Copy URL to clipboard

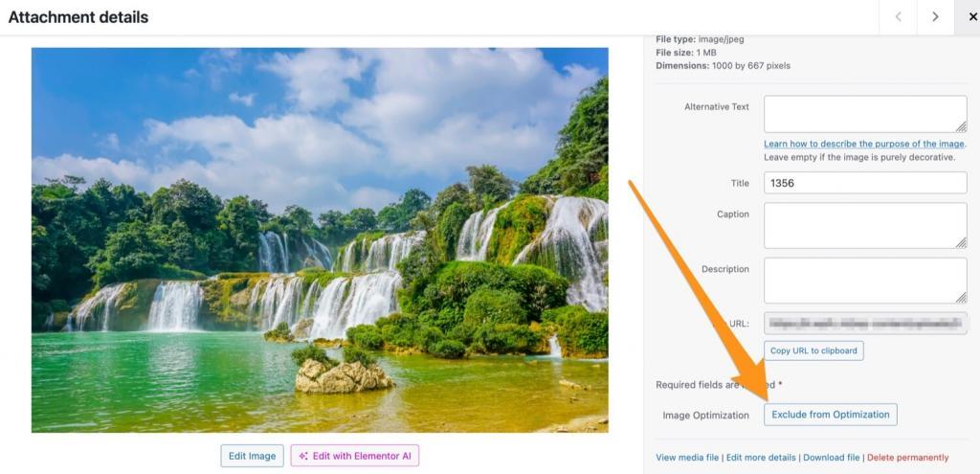tap(813, 350)
